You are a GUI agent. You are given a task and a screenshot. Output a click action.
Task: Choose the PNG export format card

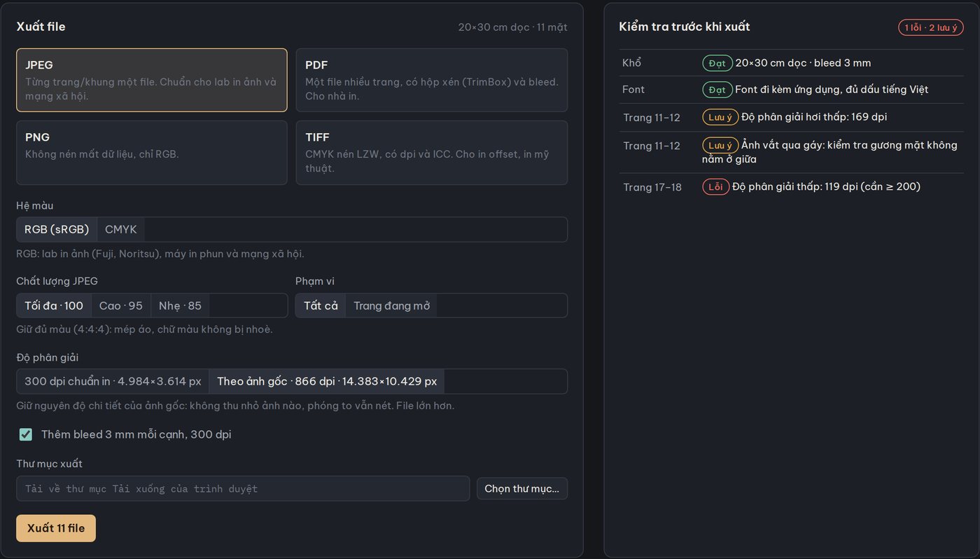coord(152,153)
